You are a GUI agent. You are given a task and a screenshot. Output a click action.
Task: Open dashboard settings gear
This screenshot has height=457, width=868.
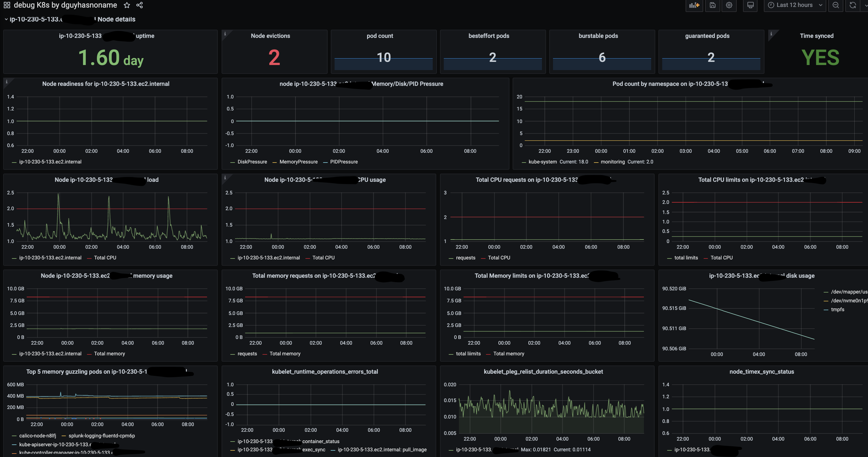(729, 5)
